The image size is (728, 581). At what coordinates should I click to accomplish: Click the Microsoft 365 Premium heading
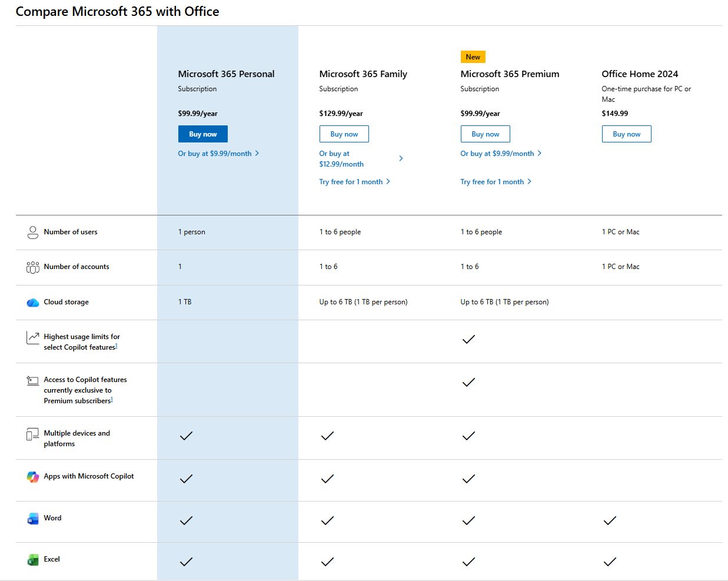click(510, 74)
